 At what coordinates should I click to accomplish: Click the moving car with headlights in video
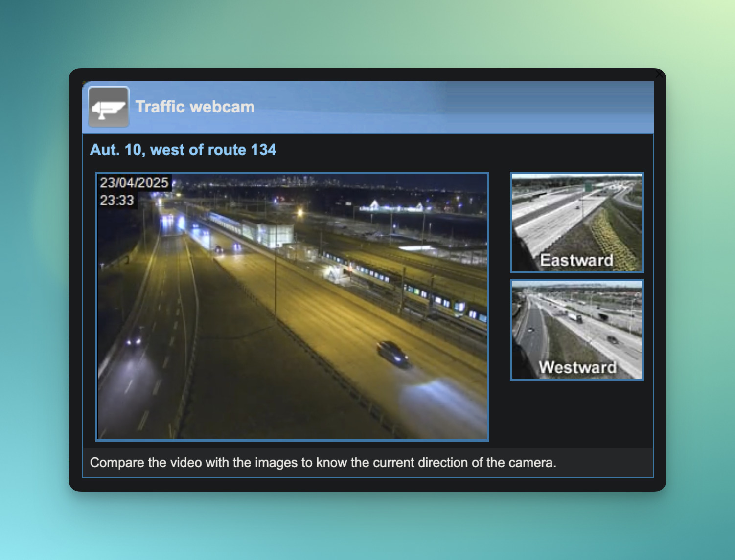392,354
